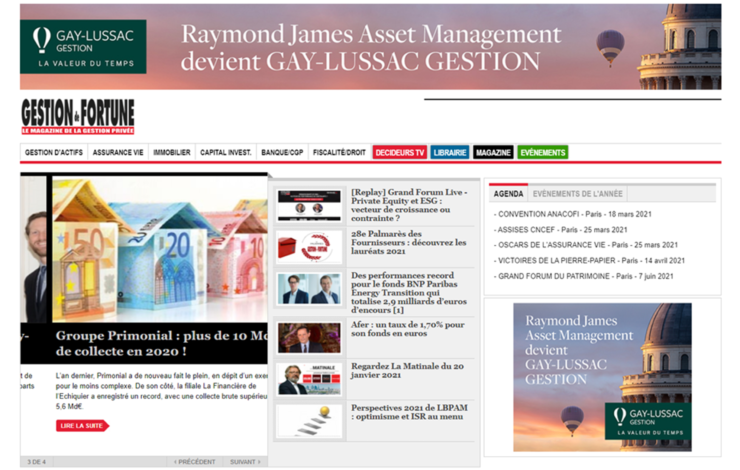
Task: Open the Evénements green button
Action: pos(543,152)
